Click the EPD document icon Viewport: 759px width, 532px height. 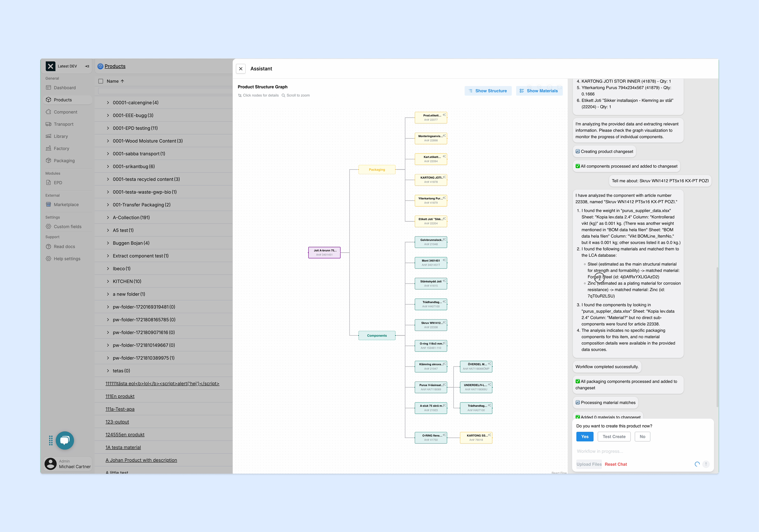(x=49, y=183)
